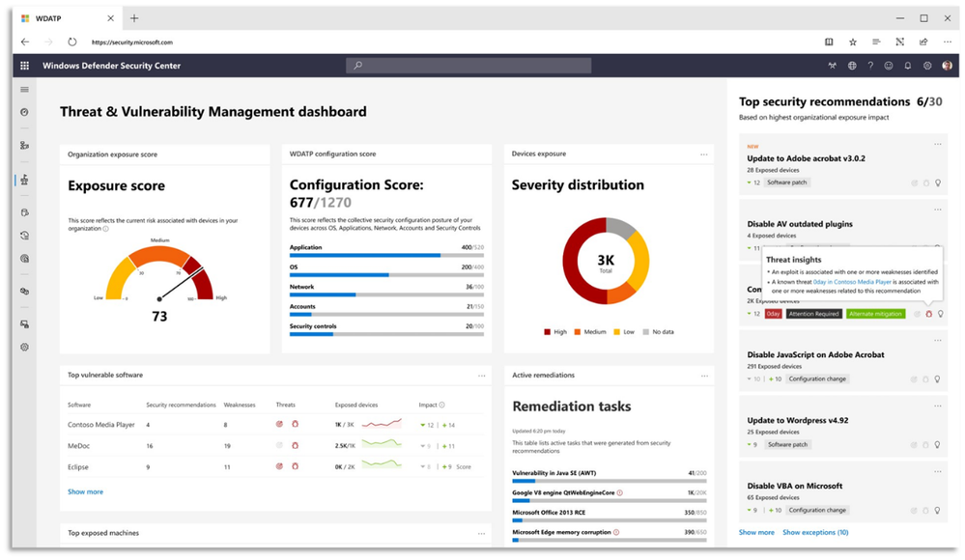Open the dashboard gauge icon in sidebar

tap(24, 113)
